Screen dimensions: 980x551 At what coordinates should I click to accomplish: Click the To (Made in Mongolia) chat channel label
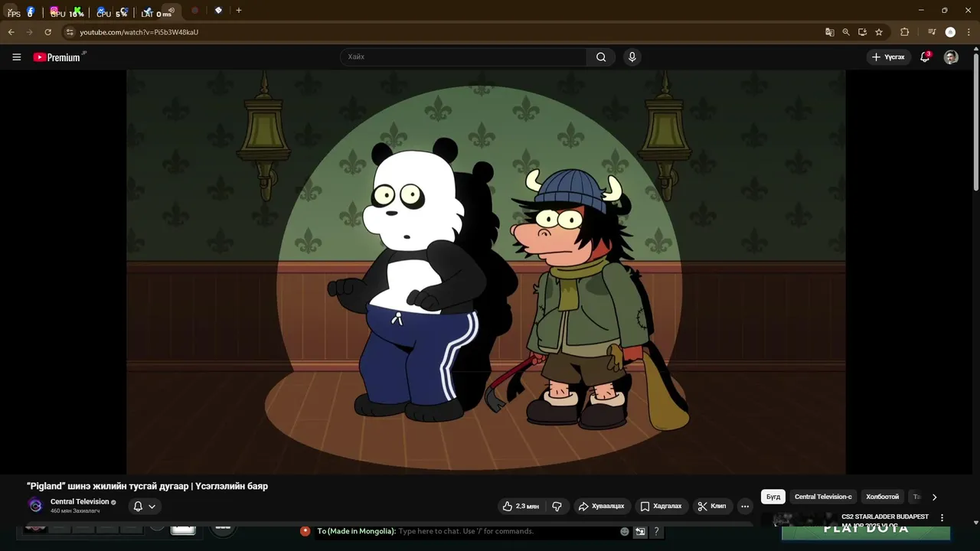pyautogui.click(x=356, y=531)
